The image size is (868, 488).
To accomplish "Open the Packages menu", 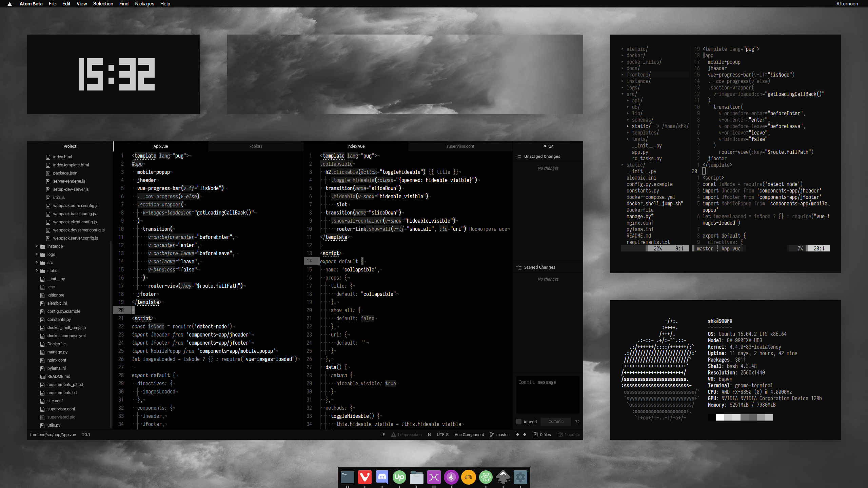I will tap(144, 4).
